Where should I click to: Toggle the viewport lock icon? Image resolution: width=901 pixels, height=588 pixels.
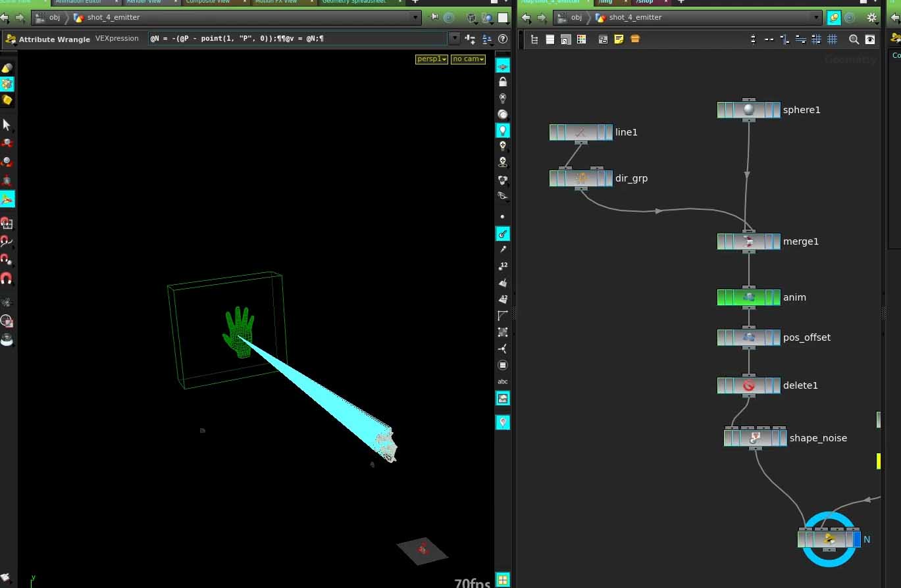[503, 82]
